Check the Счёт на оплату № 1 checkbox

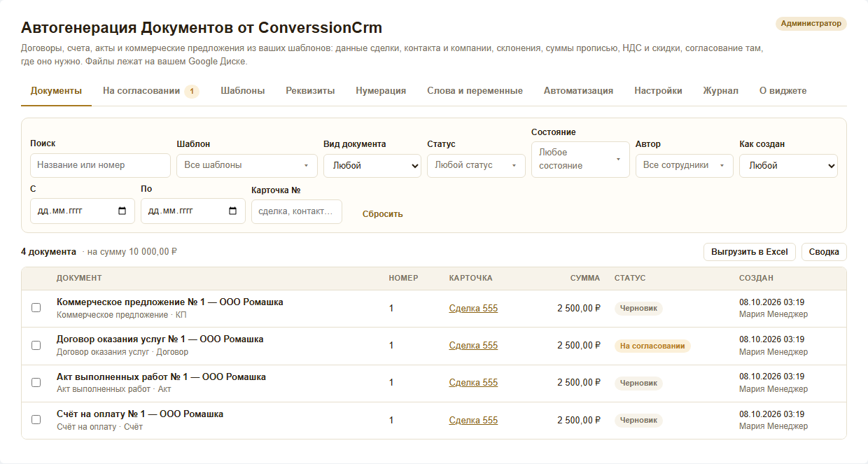click(x=36, y=419)
